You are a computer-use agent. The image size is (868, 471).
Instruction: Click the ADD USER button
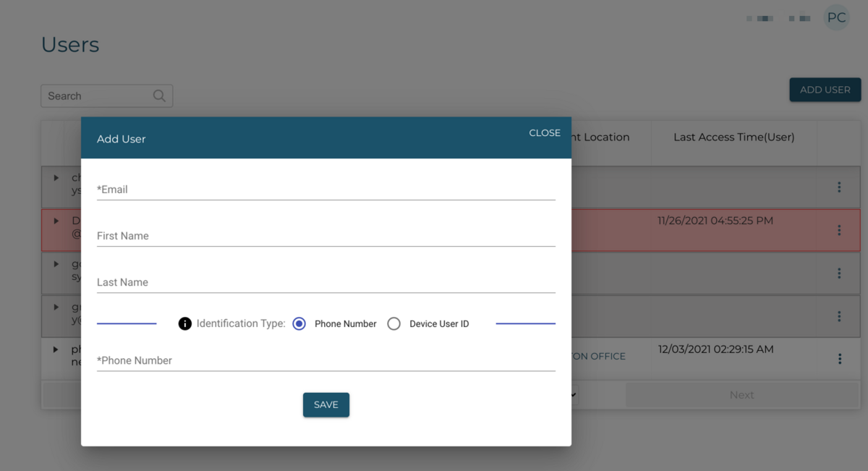825,90
